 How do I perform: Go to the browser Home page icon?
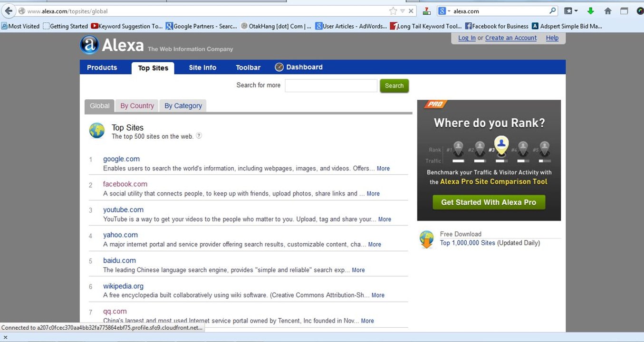click(x=607, y=11)
